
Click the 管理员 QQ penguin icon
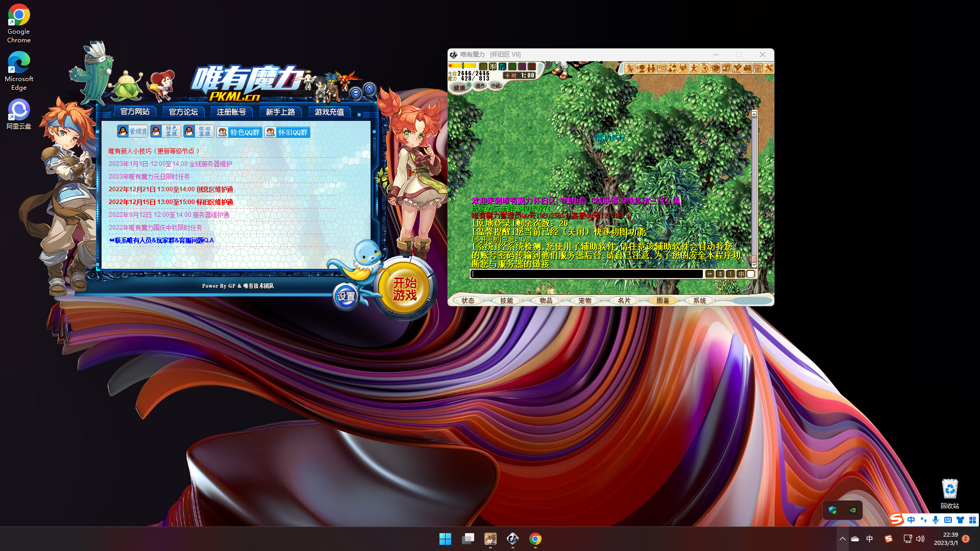click(x=132, y=132)
